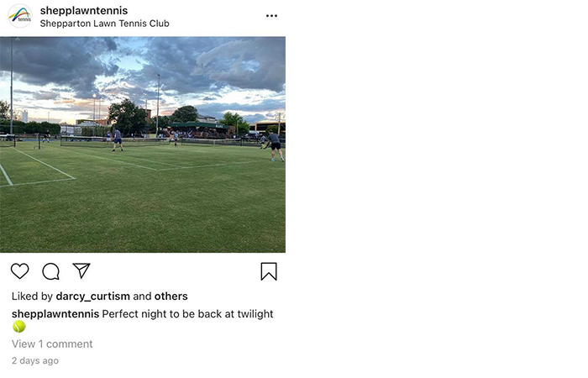The image size is (588, 378).
Task: Click the 2 days ago timestamp
Action: (35, 361)
